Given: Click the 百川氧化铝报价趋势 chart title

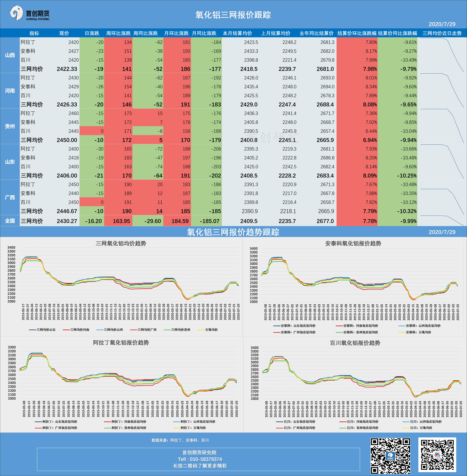Looking at the screenshot, I should point(355,343).
